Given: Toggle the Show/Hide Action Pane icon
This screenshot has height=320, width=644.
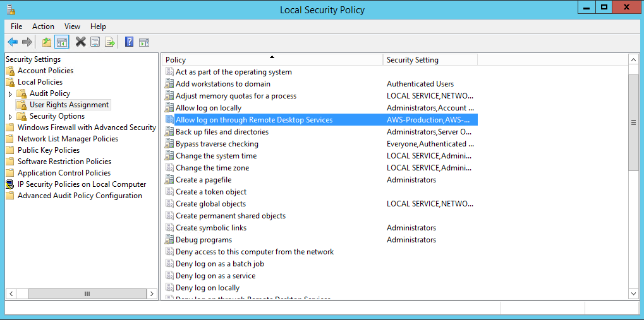Looking at the screenshot, I should click(x=144, y=42).
